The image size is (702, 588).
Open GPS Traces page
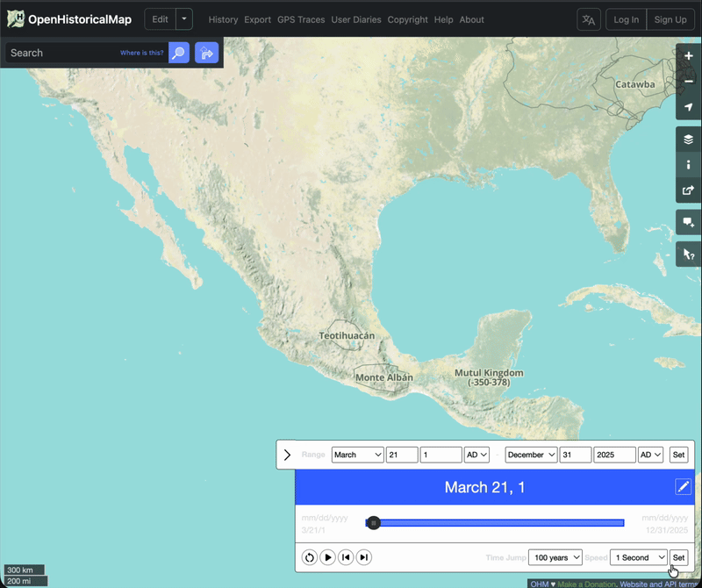click(301, 19)
